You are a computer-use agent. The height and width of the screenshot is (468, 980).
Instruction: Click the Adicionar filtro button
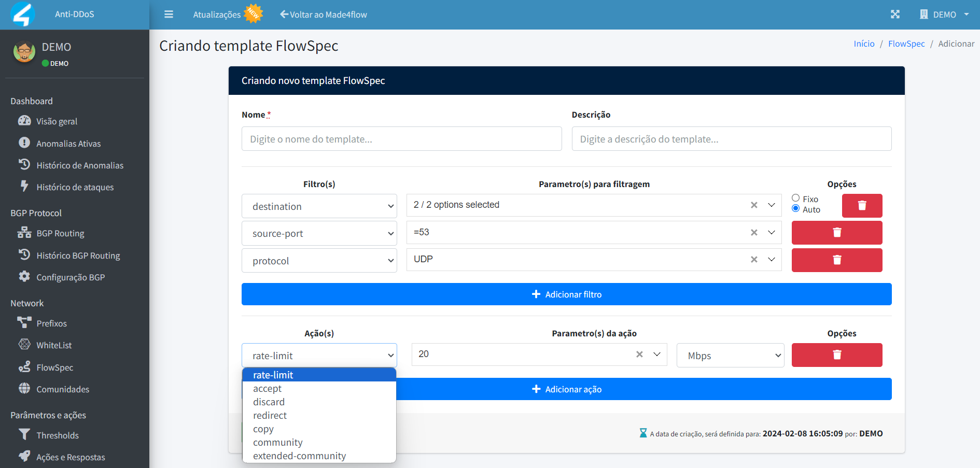click(x=566, y=294)
